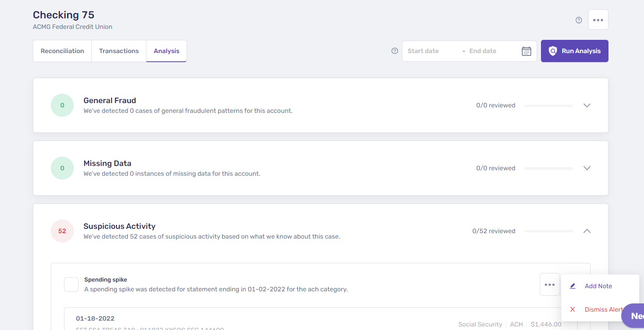Click the pencil icon for Add Note
The height and width of the screenshot is (330, 644).
(x=573, y=286)
